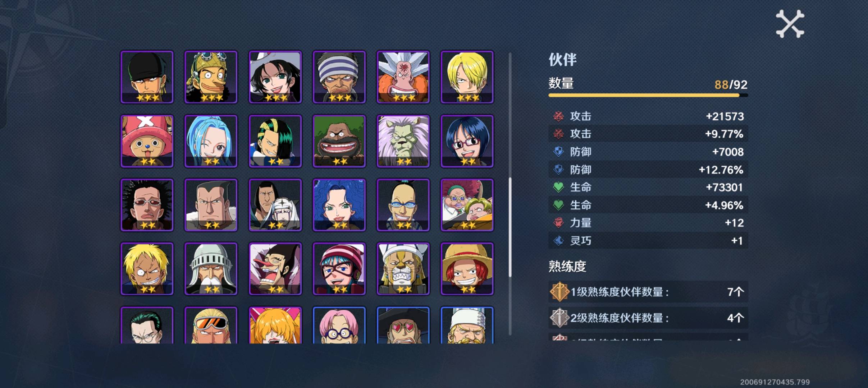This screenshot has width=868, height=388.
Task: Click the red fist strength icon
Action: click(558, 223)
